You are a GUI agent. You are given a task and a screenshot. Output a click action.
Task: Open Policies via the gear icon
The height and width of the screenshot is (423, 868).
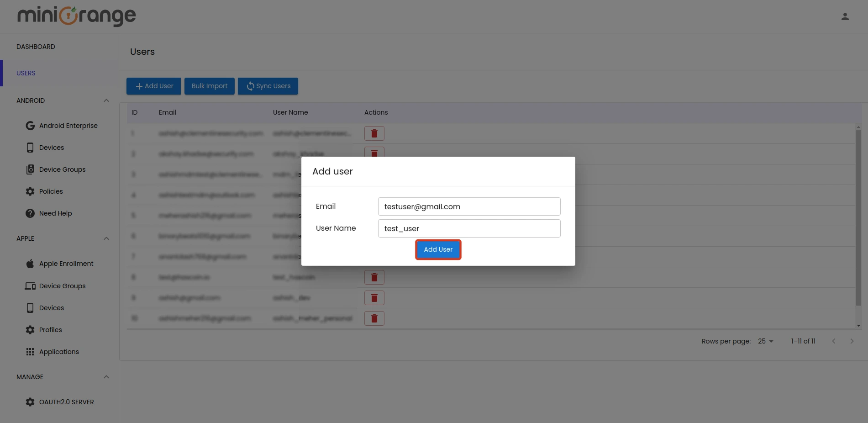click(x=30, y=191)
